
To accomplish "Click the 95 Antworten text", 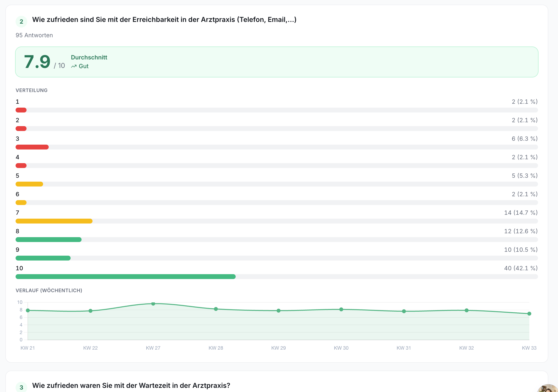I will pyautogui.click(x=34, y=35).
